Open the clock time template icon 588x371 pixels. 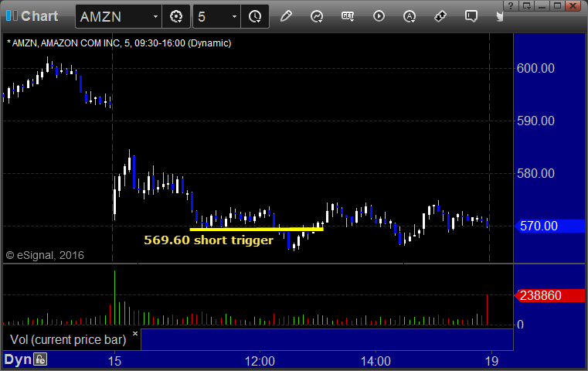[x=255, y=16]
